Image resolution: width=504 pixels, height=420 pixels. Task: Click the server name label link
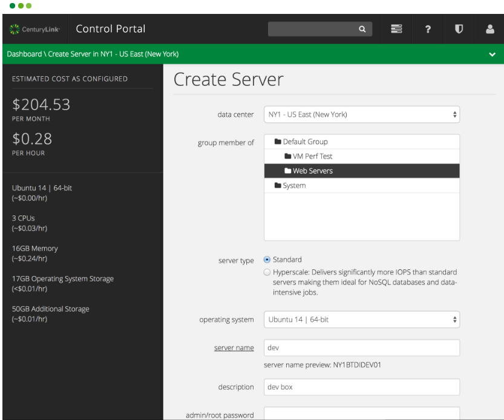[x=234, y=348]
